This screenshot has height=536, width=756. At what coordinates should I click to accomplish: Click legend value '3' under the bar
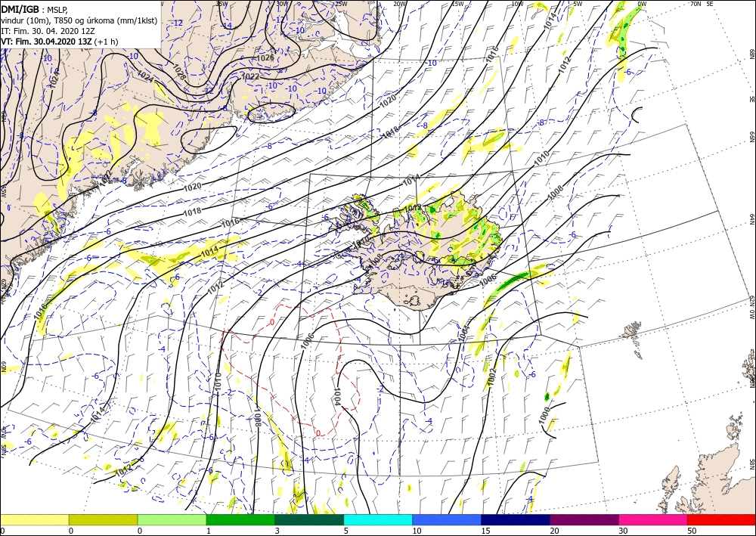click(277, 531)
